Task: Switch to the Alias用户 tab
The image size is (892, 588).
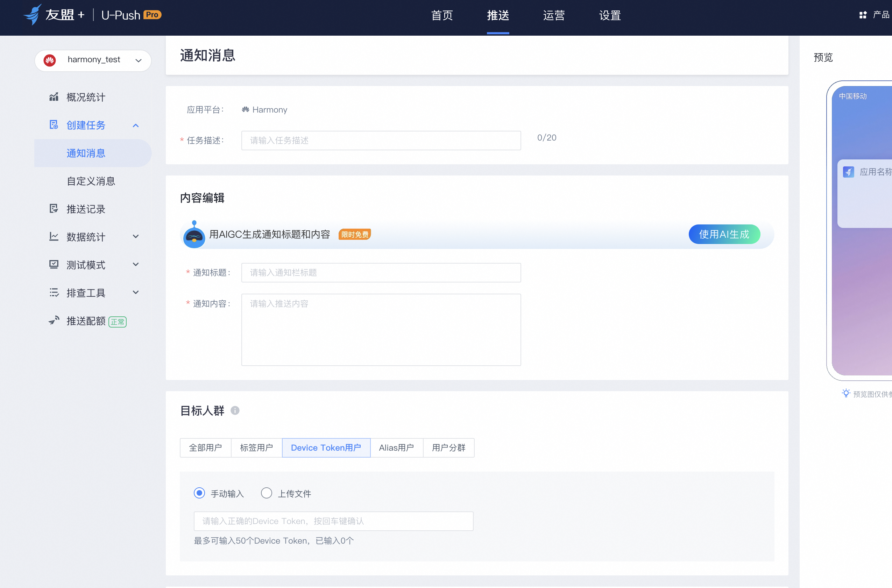Action: point(397,448)
